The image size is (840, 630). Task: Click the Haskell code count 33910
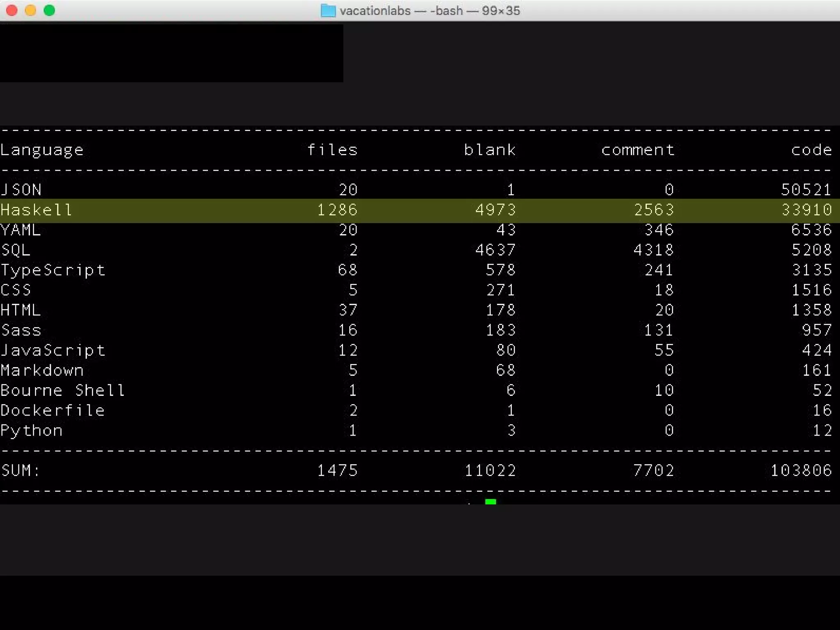click(x=806, y=210)
